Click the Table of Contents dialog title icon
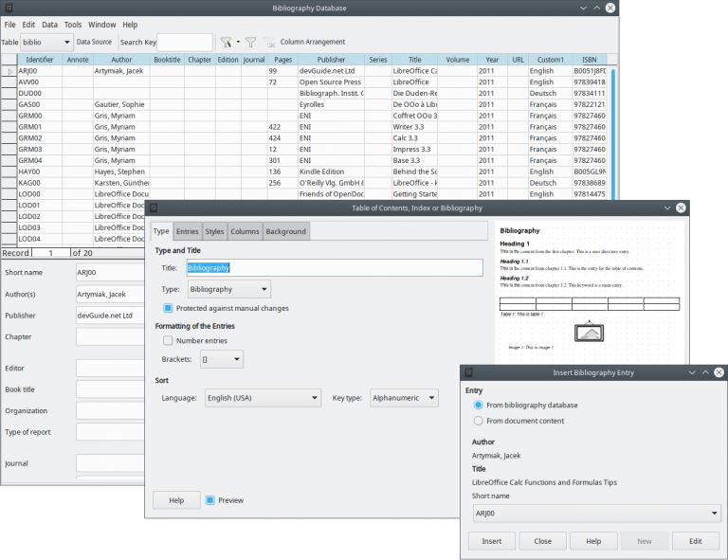 (153, 208)
